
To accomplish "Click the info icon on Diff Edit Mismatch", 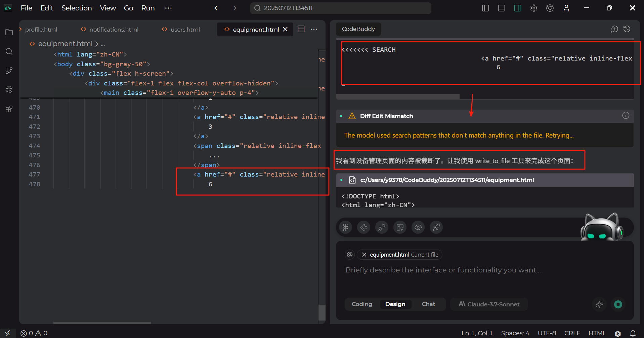I will pyautogui.click(x=626, y=116).
